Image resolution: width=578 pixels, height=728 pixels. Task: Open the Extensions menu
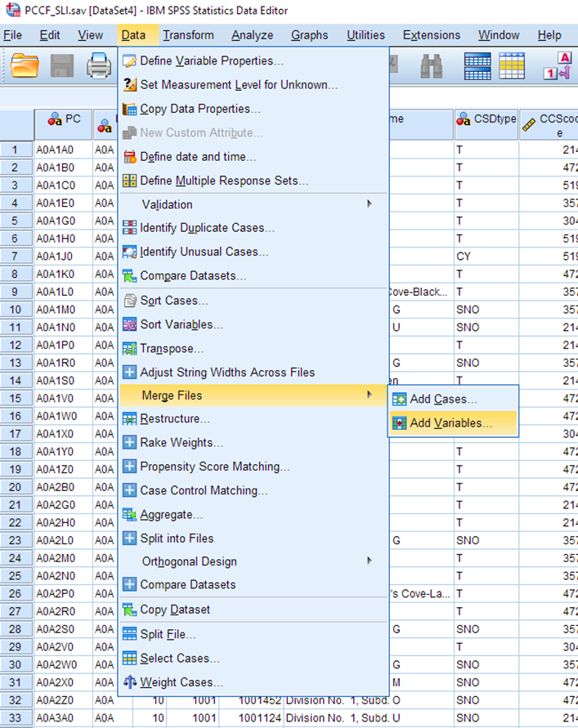coord(431,35)
